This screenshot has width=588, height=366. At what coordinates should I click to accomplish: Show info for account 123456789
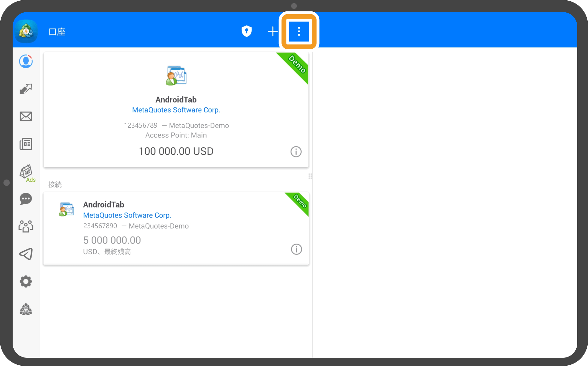pyautogui.click(x=296, y=152)
